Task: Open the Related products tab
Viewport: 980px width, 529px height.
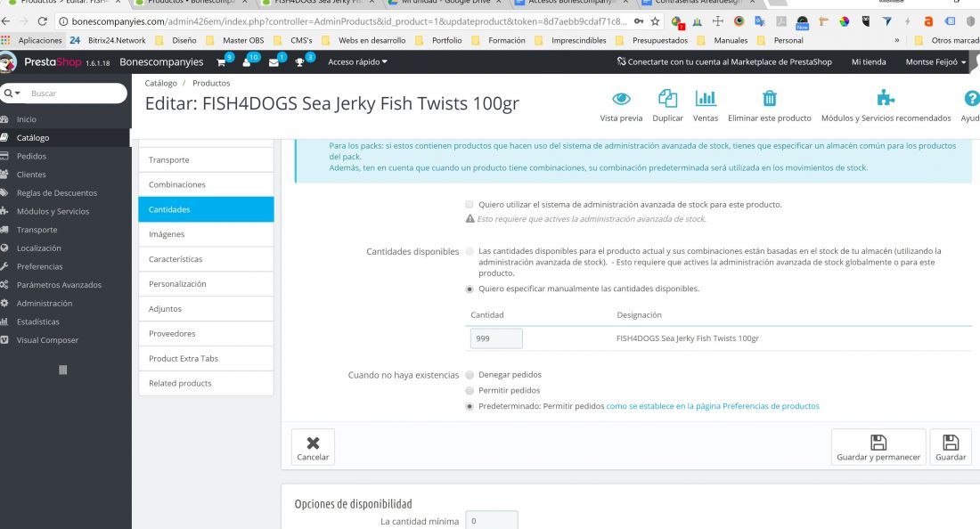Action: [x=206, y=384]
